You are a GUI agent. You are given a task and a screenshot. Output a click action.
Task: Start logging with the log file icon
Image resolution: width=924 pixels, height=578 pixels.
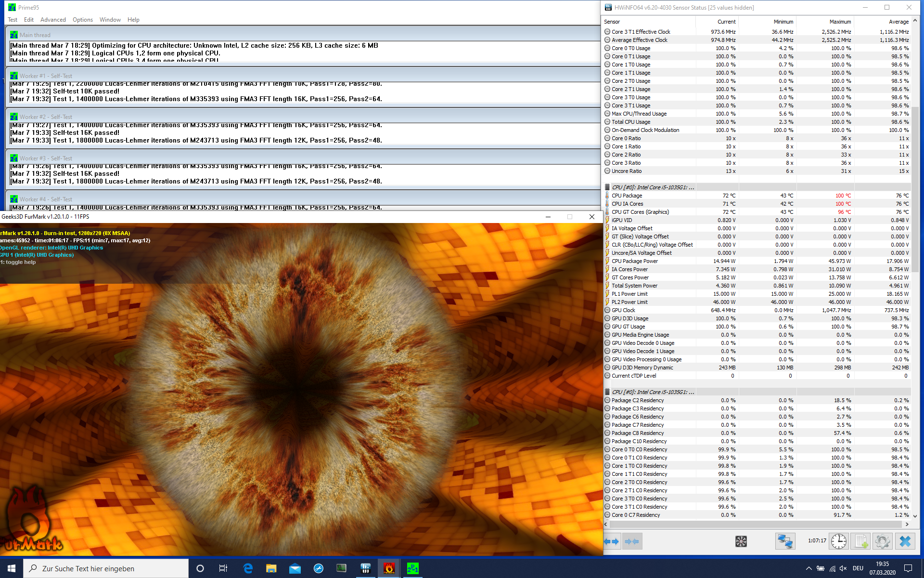tap(861, 541)
